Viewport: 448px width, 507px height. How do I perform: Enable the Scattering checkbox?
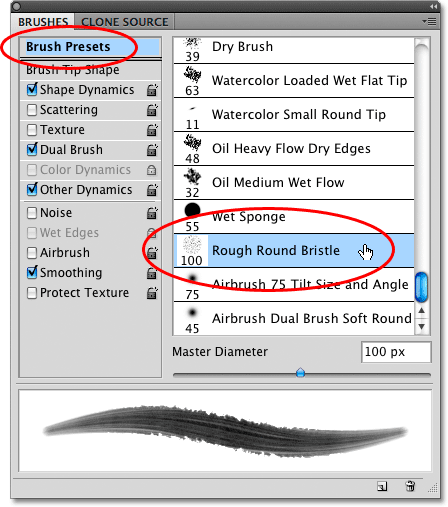[32, 110]
